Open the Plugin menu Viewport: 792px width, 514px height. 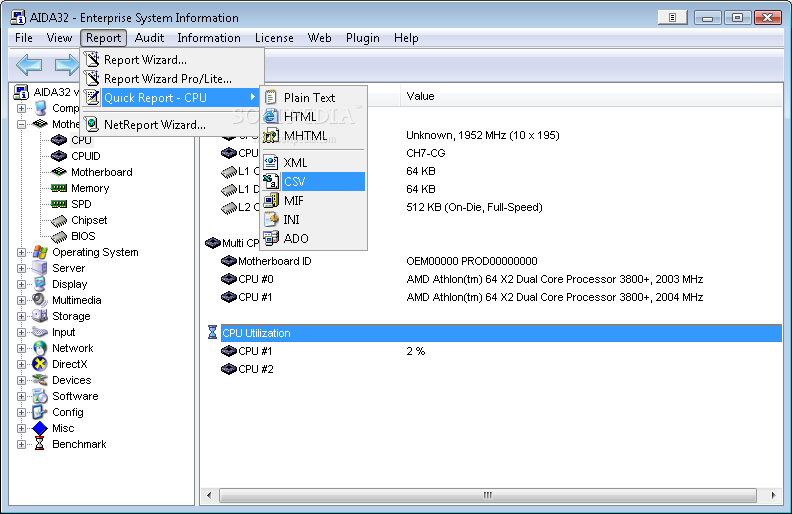(362, 38)
